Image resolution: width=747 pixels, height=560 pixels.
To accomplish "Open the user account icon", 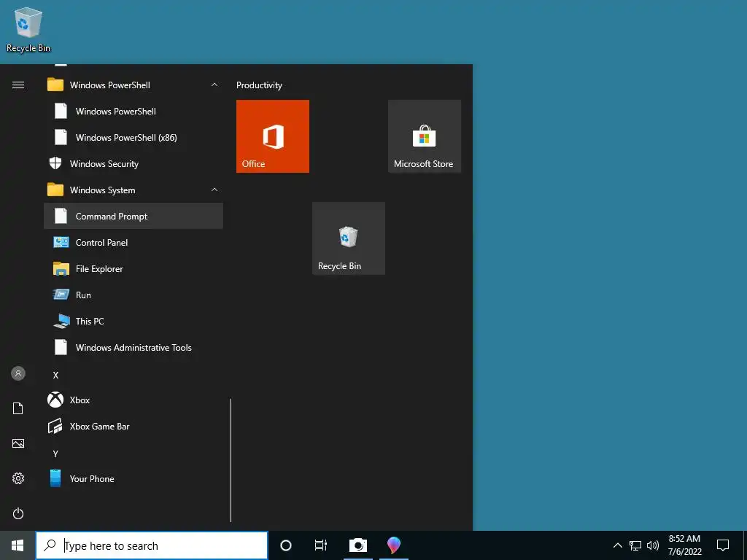I will (18, 373).
